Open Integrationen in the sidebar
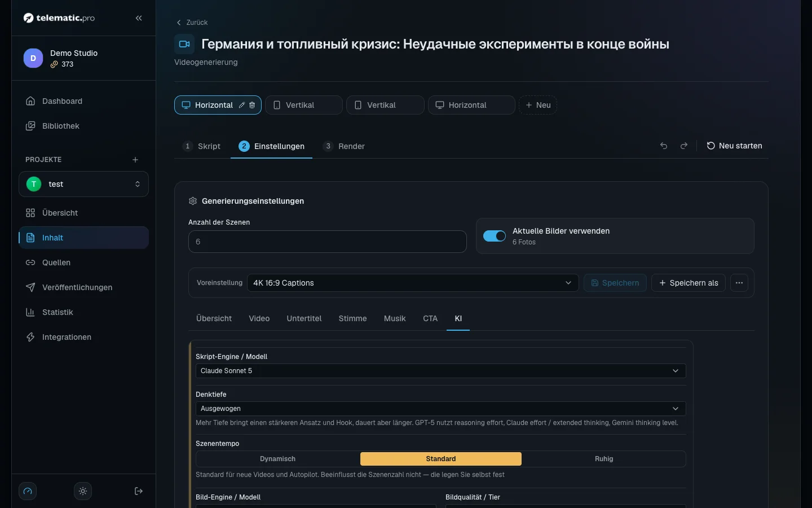Screen dimensions: 812x508 pos(83,337)
